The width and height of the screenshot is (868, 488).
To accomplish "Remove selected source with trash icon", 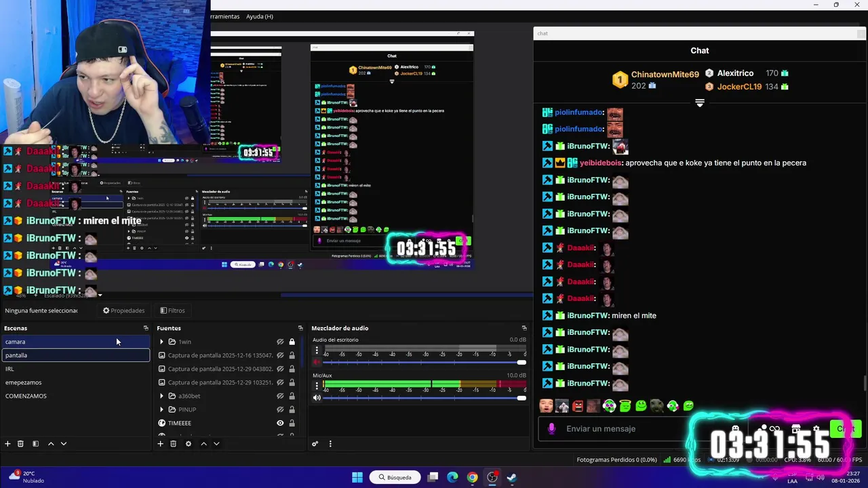I will click(173, 444).
